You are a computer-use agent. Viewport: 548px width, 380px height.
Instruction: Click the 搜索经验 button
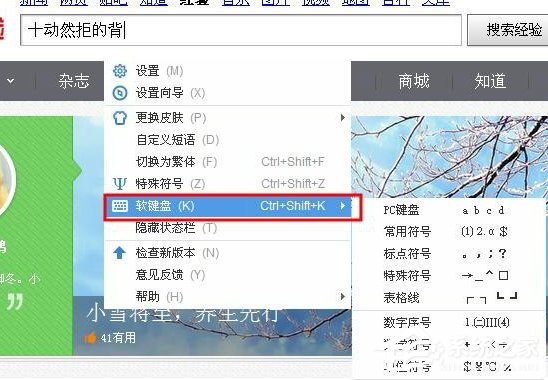509,30
